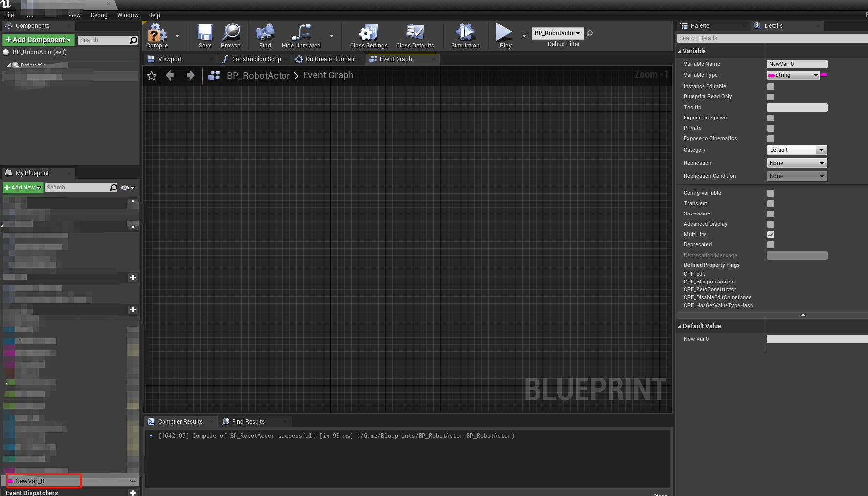This screenshot has height=496, width=868.
Task: Play the level
Action: pyautogui.click(x=505, y=36)
